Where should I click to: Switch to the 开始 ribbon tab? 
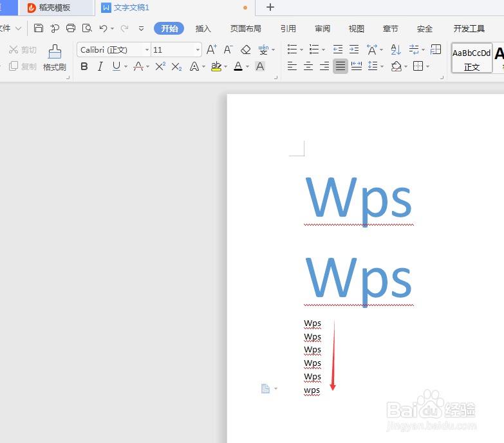point(169,28)
